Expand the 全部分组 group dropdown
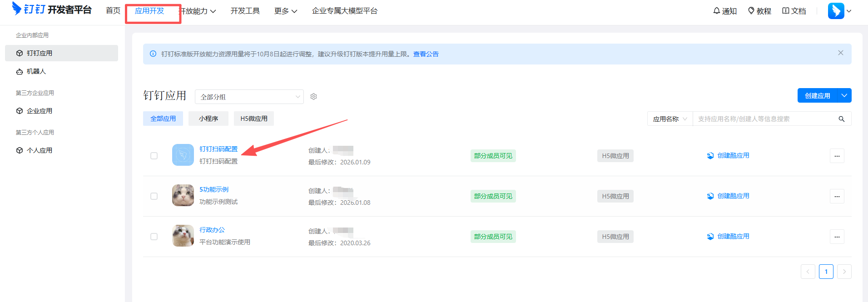 tap(249, 97)
